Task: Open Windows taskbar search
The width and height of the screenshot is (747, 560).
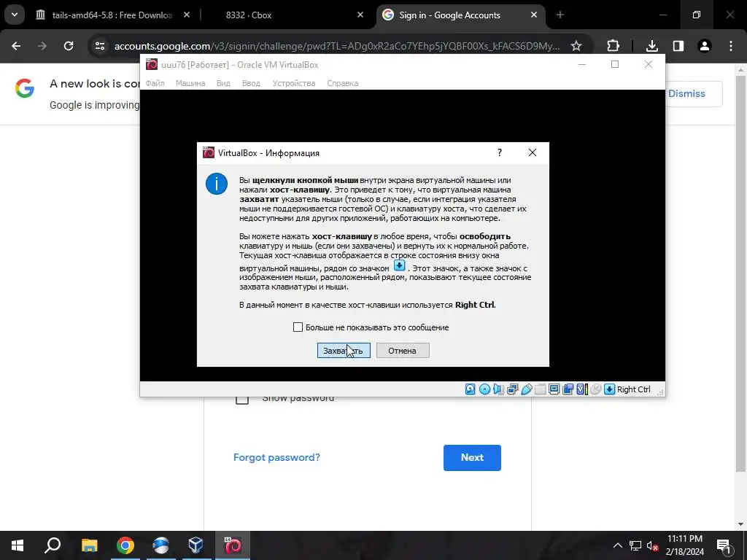Action: [x=53, y=545]
